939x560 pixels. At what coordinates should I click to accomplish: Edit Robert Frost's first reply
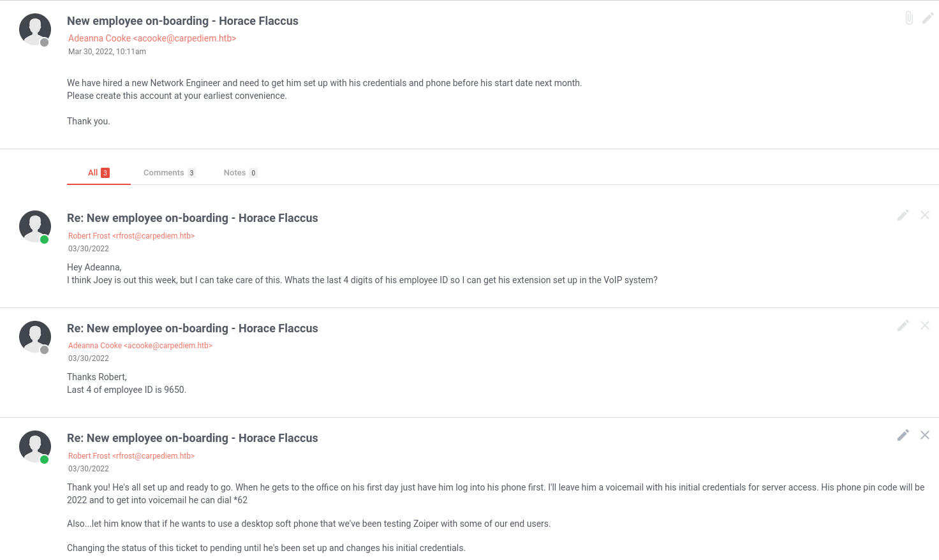point(903,216)
